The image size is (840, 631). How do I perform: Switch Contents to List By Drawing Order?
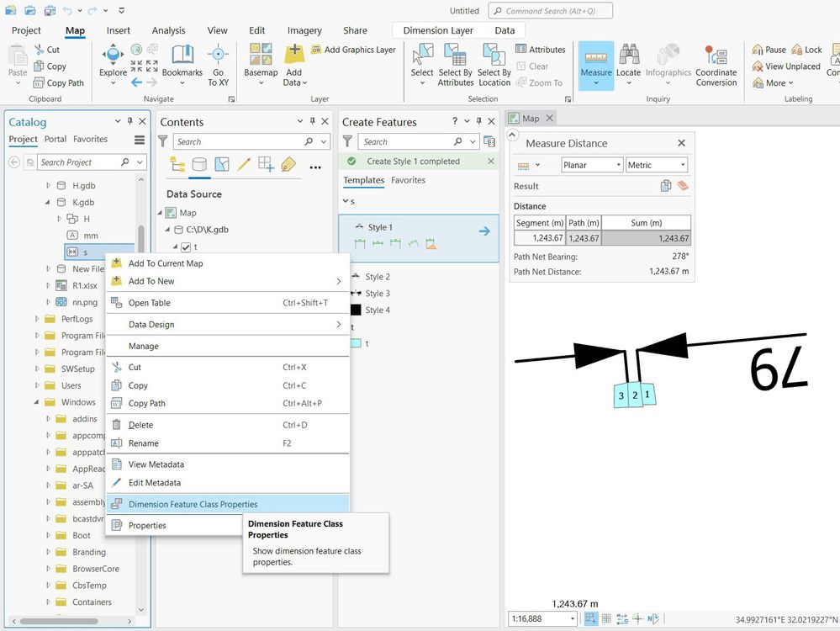(177, 164)
